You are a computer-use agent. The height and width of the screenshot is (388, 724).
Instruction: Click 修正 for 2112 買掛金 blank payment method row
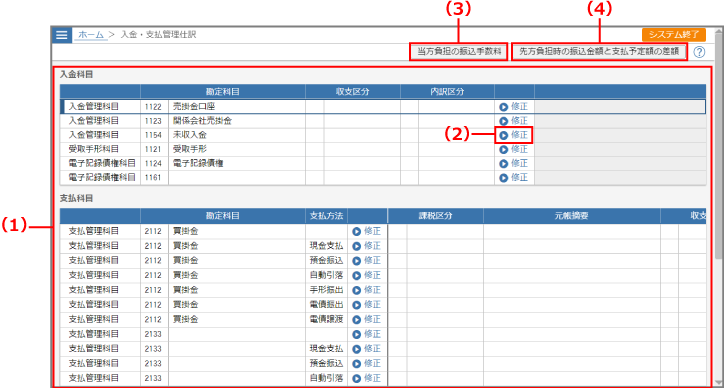tap(367, 231)
